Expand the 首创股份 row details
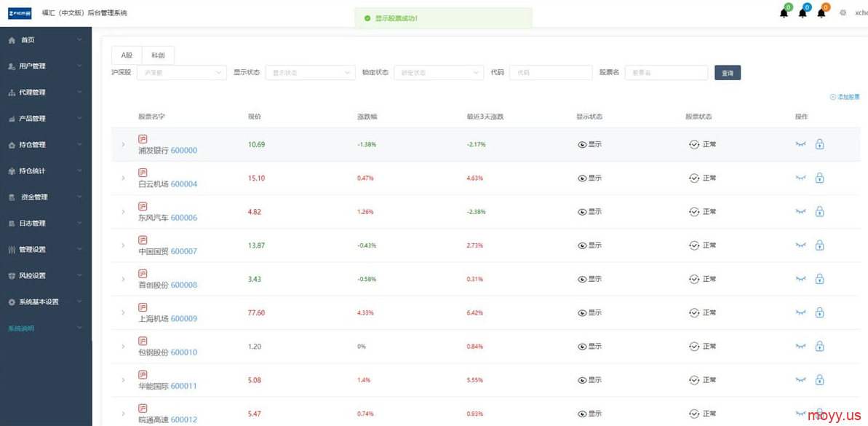868x426 pixels. click(x=124, y=279)
